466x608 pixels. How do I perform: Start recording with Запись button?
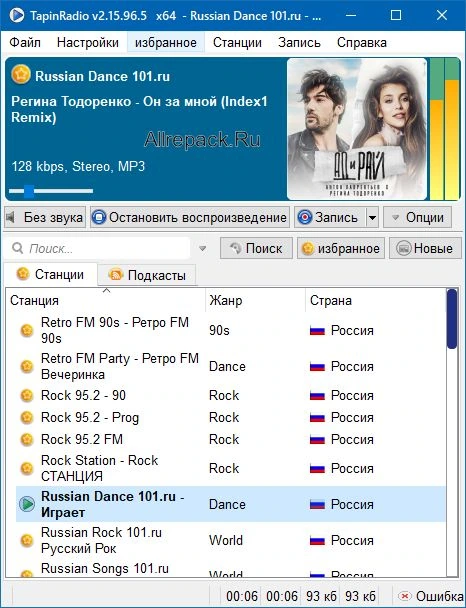pos(330,217)
